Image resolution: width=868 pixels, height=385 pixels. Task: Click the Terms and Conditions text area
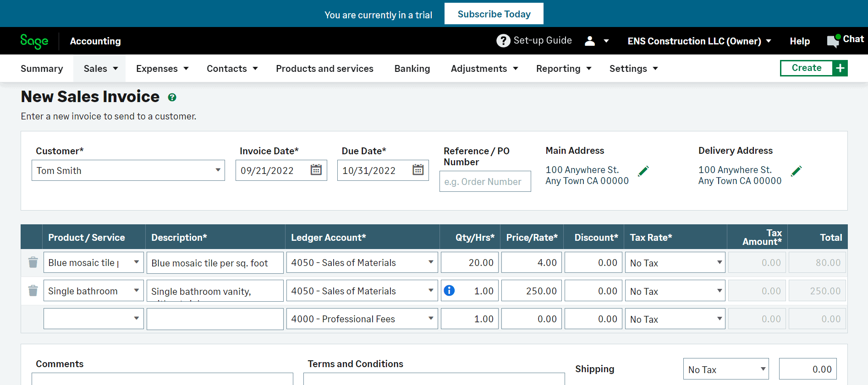coord(434,379)
